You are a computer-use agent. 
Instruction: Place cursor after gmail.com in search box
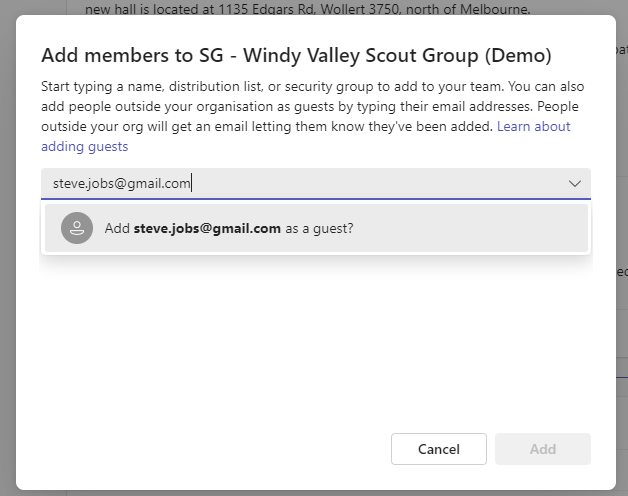point(191,183)
